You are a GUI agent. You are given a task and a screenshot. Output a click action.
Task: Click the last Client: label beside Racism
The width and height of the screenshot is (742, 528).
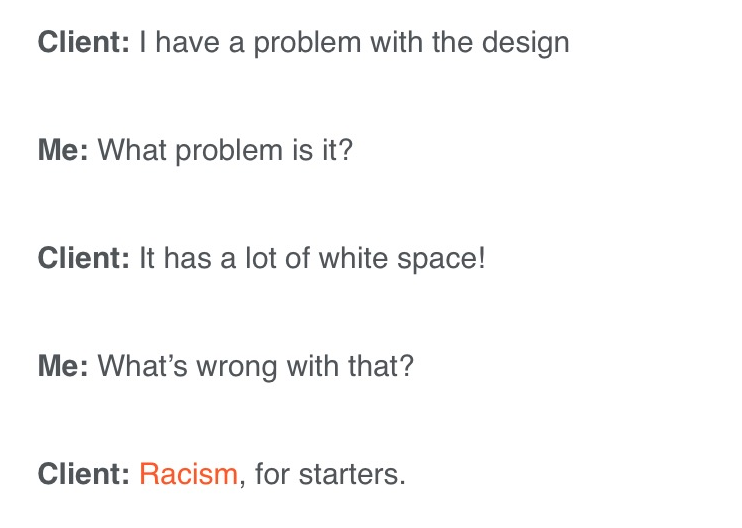[84, 474]
